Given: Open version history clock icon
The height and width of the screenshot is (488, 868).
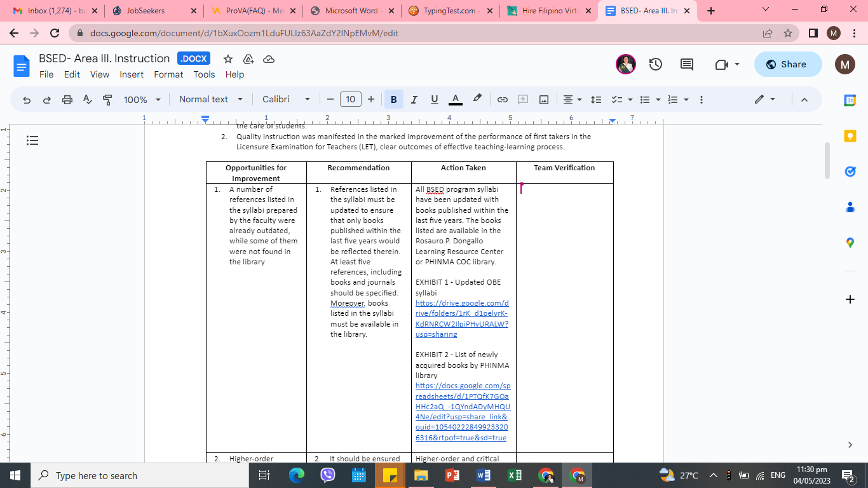Looking at the screenshot, I should tap(656, 64).
